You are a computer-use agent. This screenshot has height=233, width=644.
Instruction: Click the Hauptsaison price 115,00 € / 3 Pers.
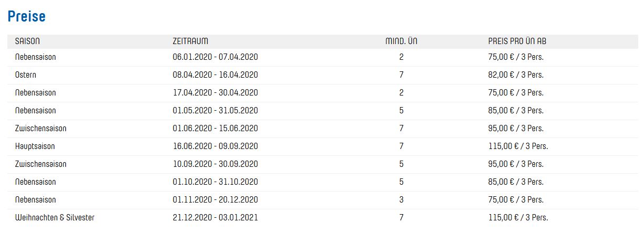click(518, 146)
